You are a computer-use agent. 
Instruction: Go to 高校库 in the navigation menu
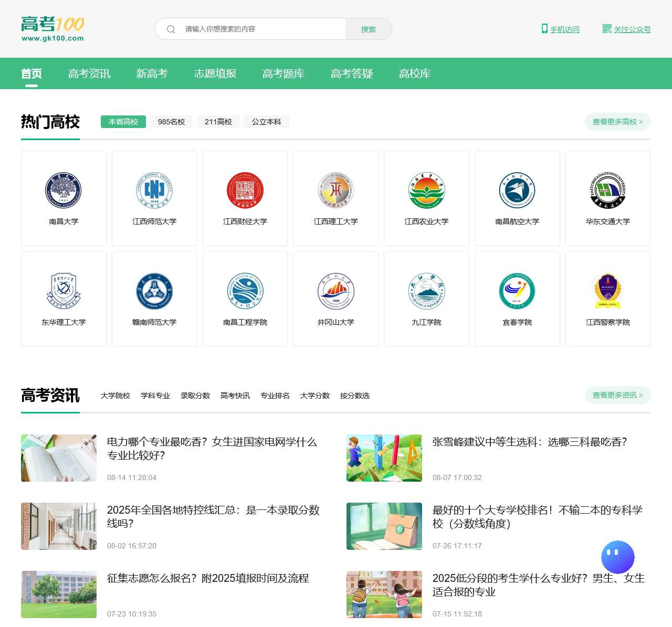(x=415, y=73)
